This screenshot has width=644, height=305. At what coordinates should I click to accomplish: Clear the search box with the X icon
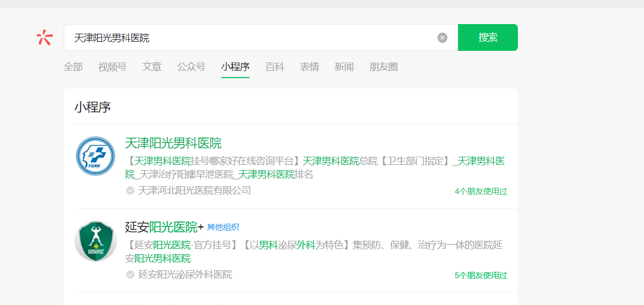pyautogui.click(x=443, y=37)
